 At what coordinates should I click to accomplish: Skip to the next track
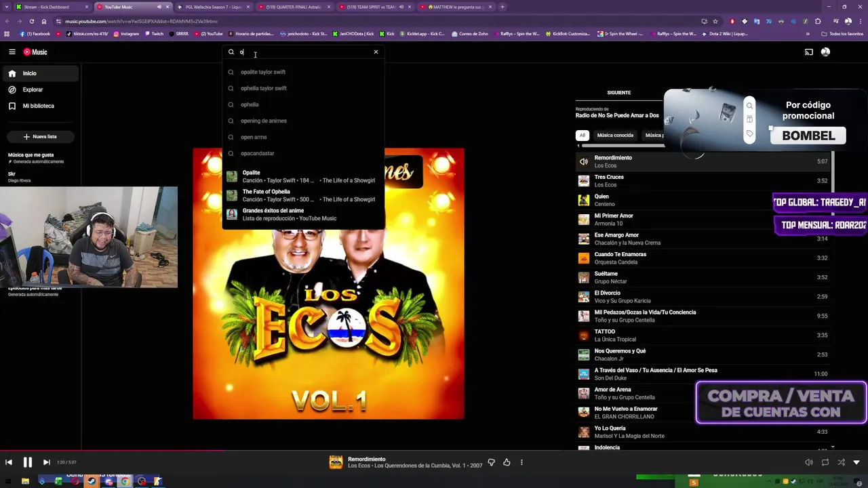46,462
